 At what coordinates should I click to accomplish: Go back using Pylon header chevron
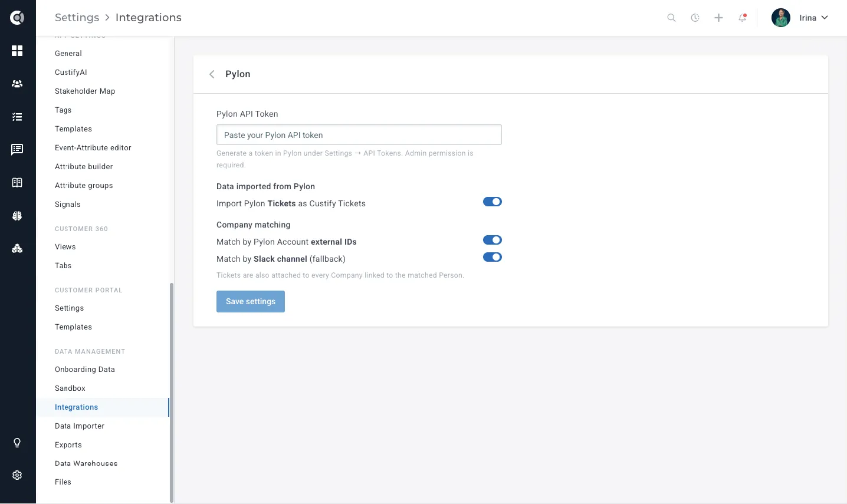click(x=212, y=74)
